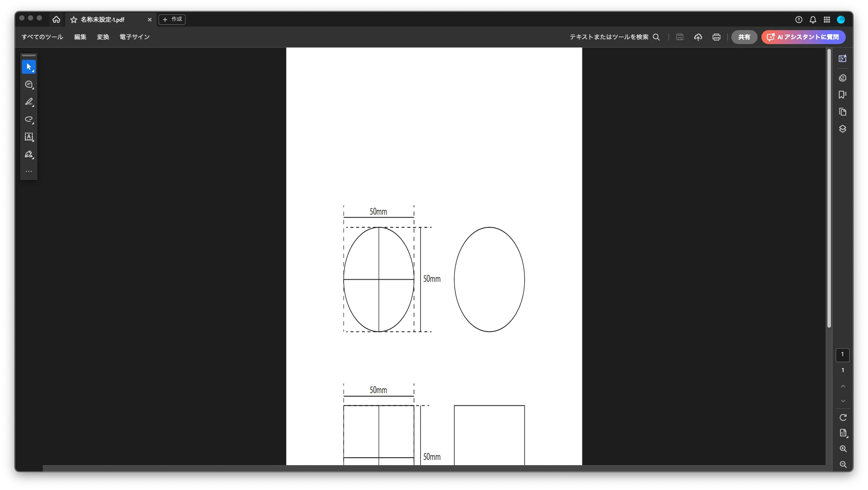
Task: Click the rotate page icon
Action: tap(843, 418)
